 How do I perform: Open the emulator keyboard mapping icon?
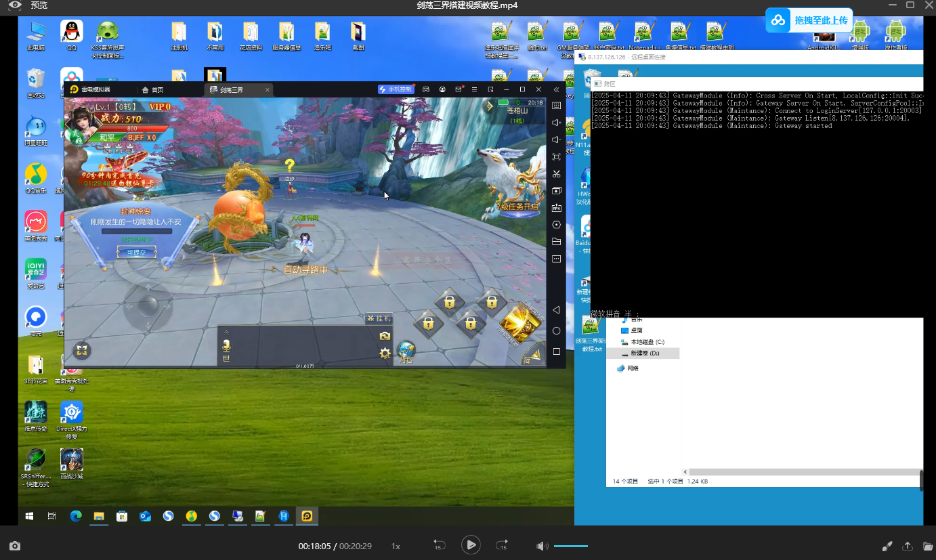point(556,106)
